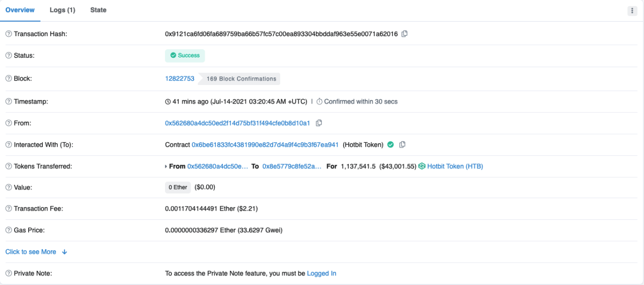Image resolution: width=644 pixels, height=285 pixels.
Task: Copy the Hotbit Token contract address
Action: coord(402,145)
